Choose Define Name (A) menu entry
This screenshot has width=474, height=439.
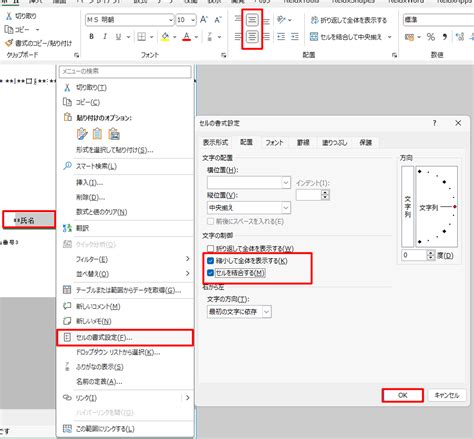125,382
